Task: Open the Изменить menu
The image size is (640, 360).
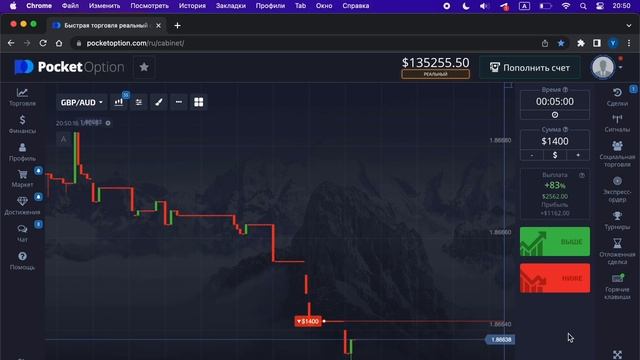Action: tap(104, 6)
